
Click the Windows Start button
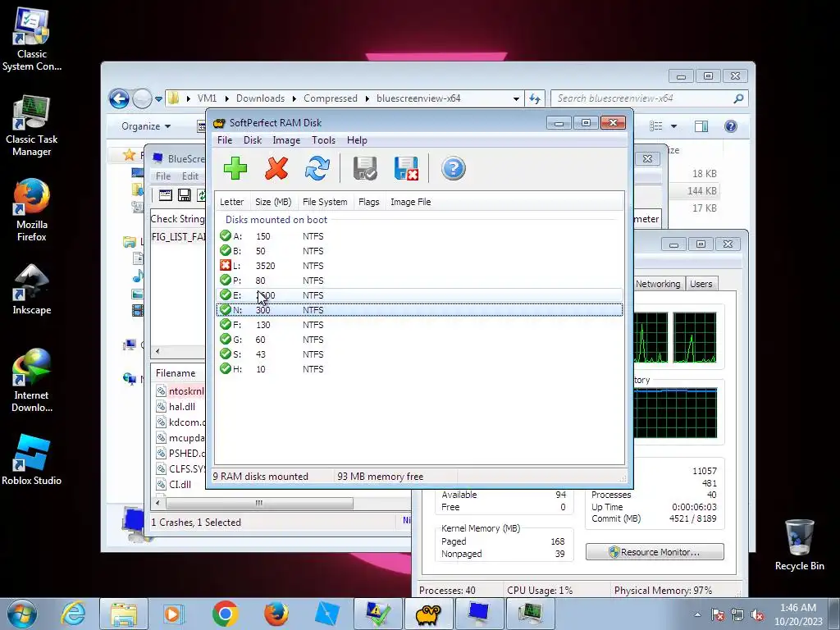tap(22, 614)
